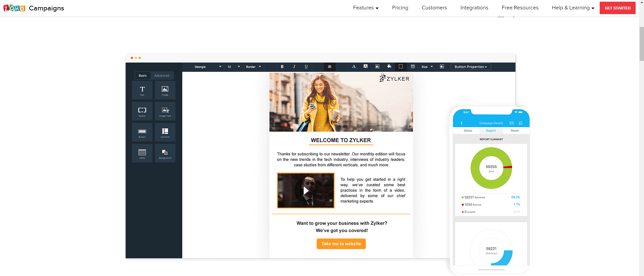Open the Integrations page
The height and width of the screenshot is (276, 644).
pos(474,8)
